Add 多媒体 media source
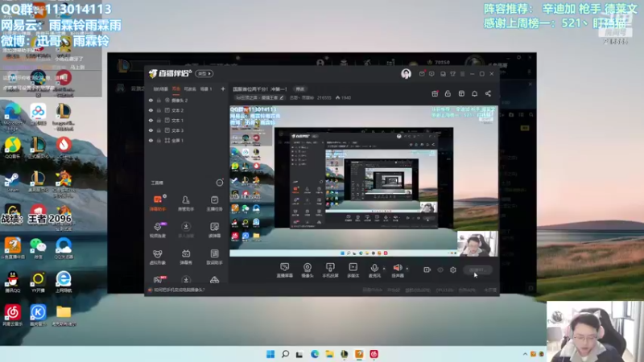 353,270
